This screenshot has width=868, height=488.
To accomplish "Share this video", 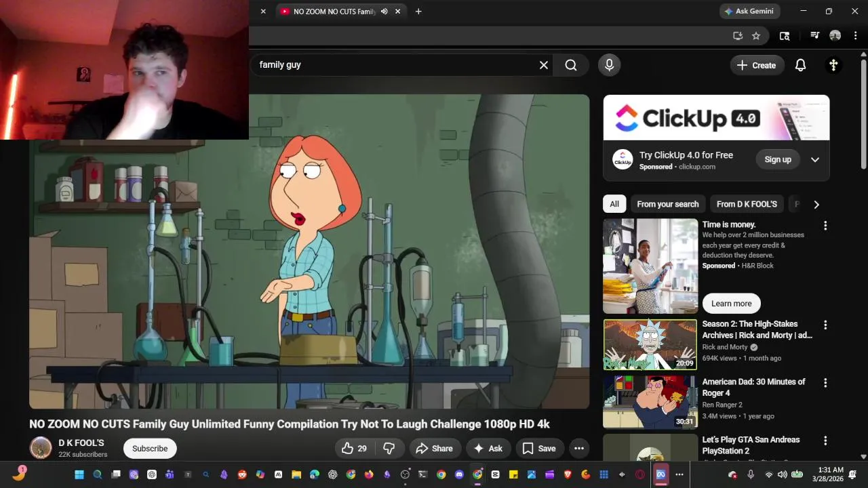I will [x=435, y=448].
